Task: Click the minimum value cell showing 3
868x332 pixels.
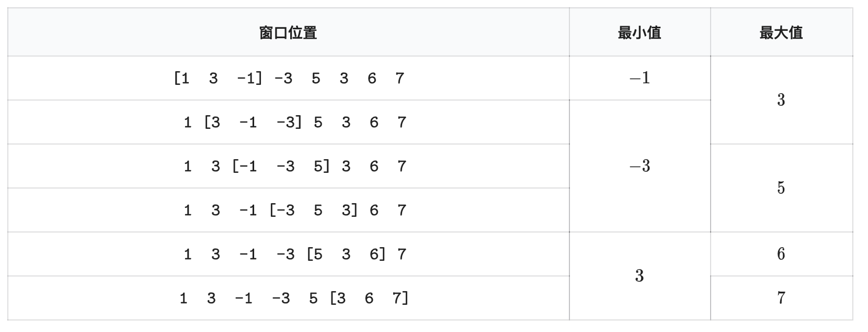Action: coord(639,276)
